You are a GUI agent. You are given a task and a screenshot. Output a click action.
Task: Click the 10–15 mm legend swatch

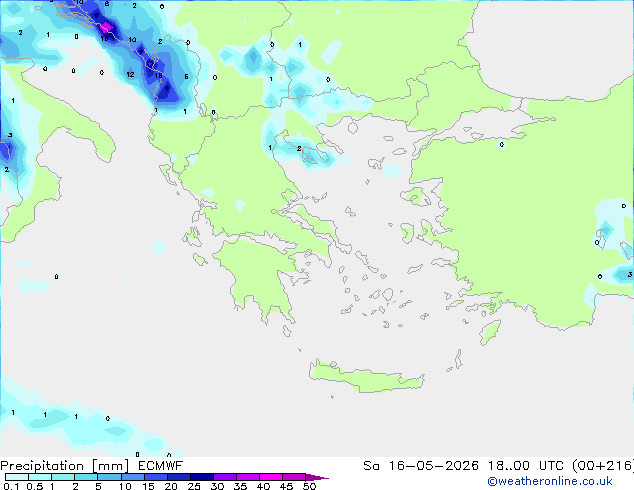tap(132, 477)
